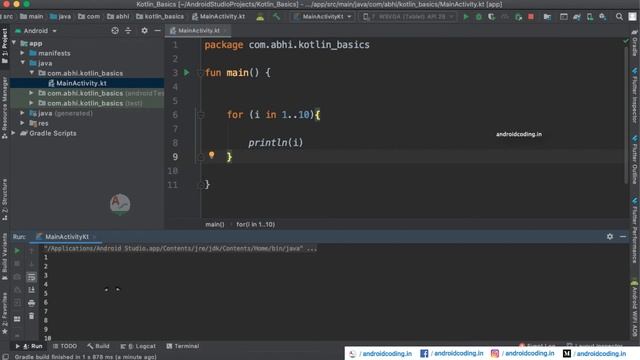Toggle soft-wrap in Run console

31,277
